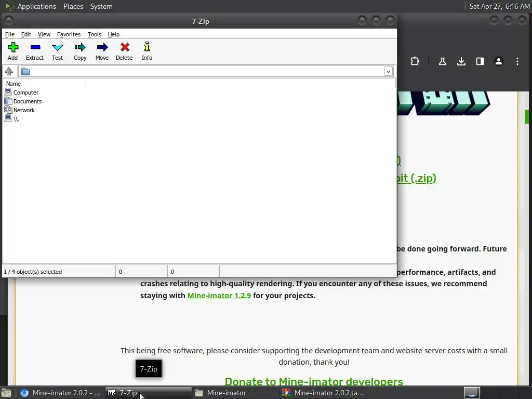Open the browser three-dot menu
Screen dimensions: 532x399
[x=517, y=61]
